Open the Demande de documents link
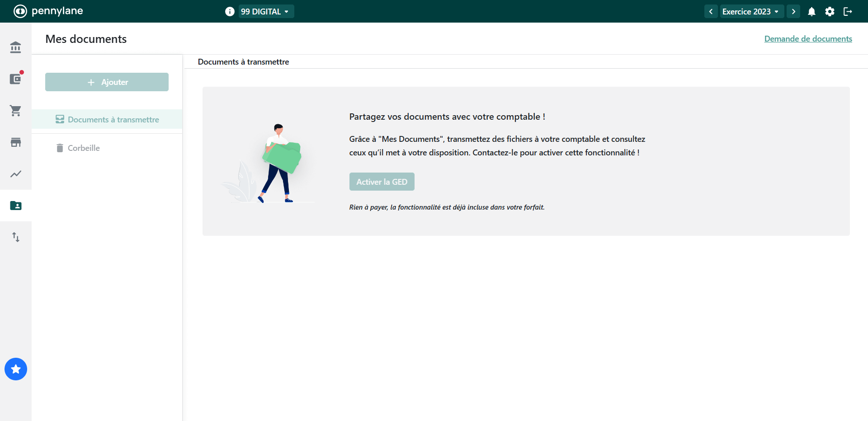The image size is (868, 421). pos(808,39)
